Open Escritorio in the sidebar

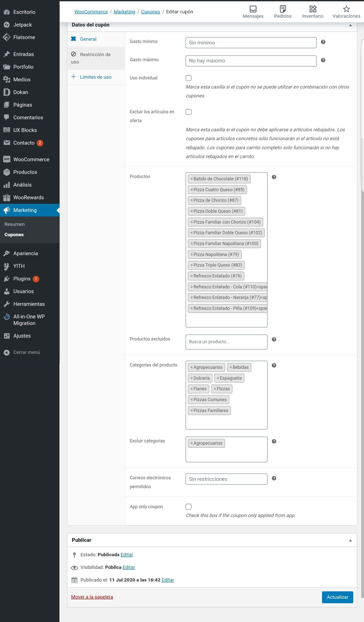[x=30, y=12]
